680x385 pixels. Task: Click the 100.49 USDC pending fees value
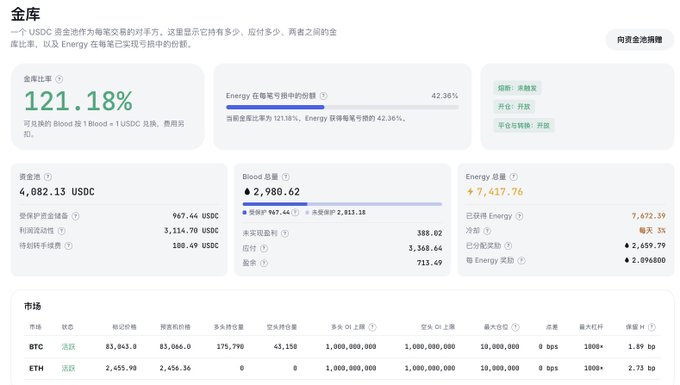tap(196, 245)
